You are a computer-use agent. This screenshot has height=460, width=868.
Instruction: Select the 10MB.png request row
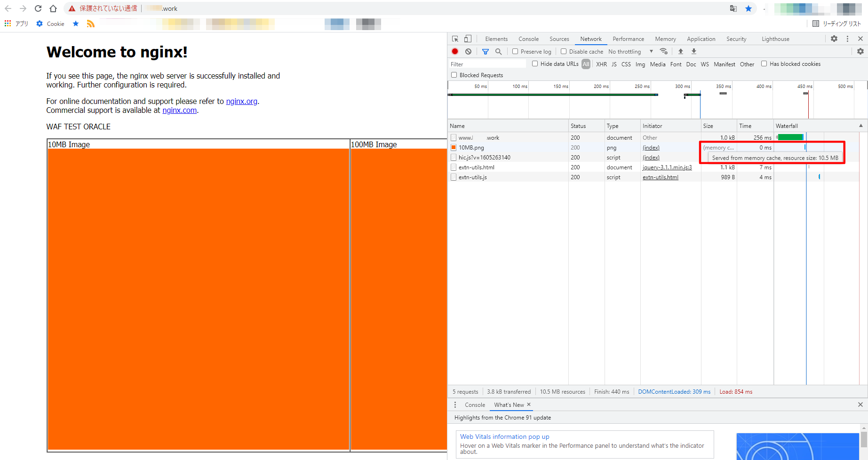click(658, 148)
